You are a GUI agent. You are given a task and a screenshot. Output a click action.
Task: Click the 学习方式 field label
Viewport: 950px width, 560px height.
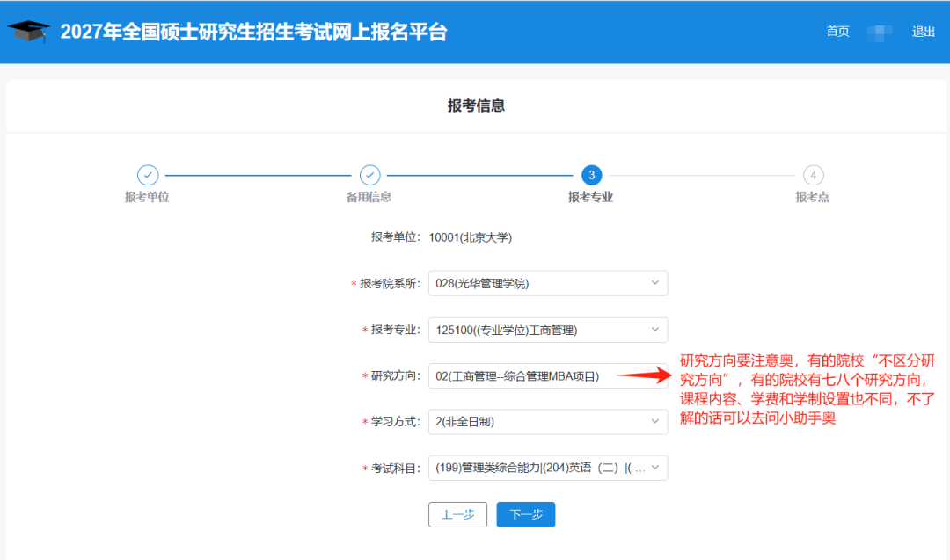point(395,422)
